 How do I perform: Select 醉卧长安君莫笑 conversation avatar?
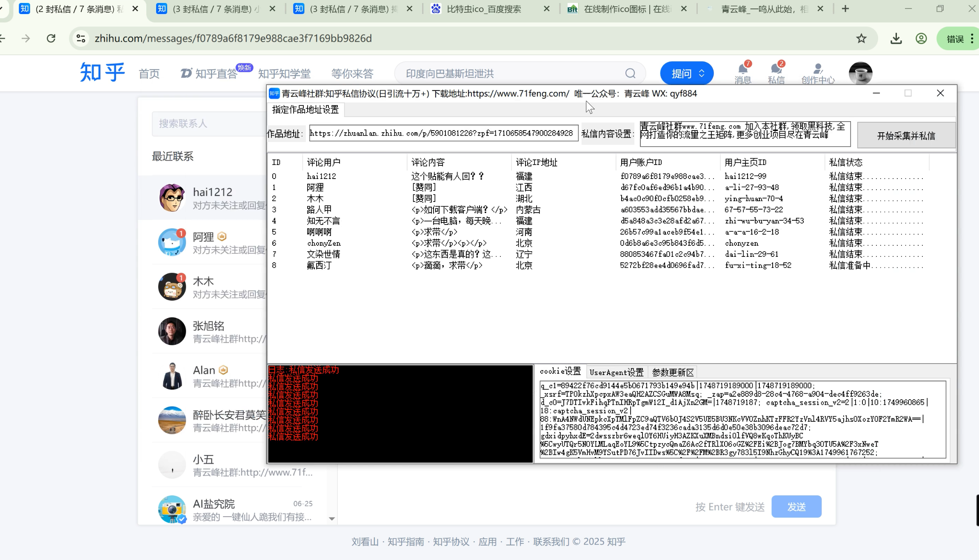(172, 420)
